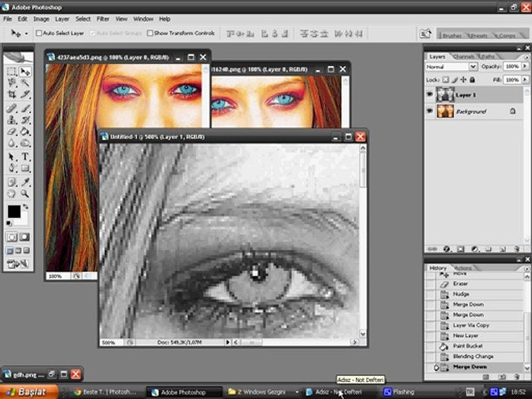This screenshot has width=532, height=399.
Task: Toggle lock transparent pixels
Action: tap(446, 80)
